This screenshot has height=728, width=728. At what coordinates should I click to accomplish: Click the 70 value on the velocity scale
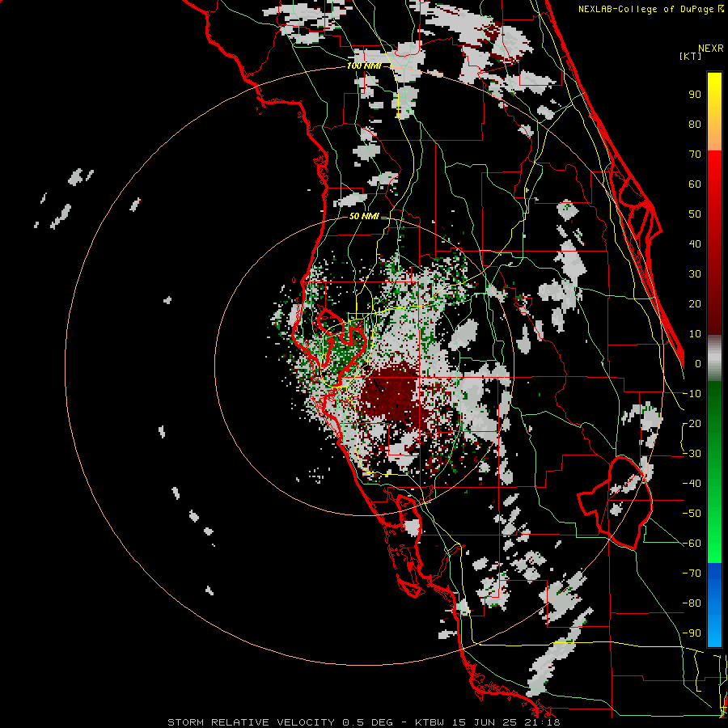[695, 154]
